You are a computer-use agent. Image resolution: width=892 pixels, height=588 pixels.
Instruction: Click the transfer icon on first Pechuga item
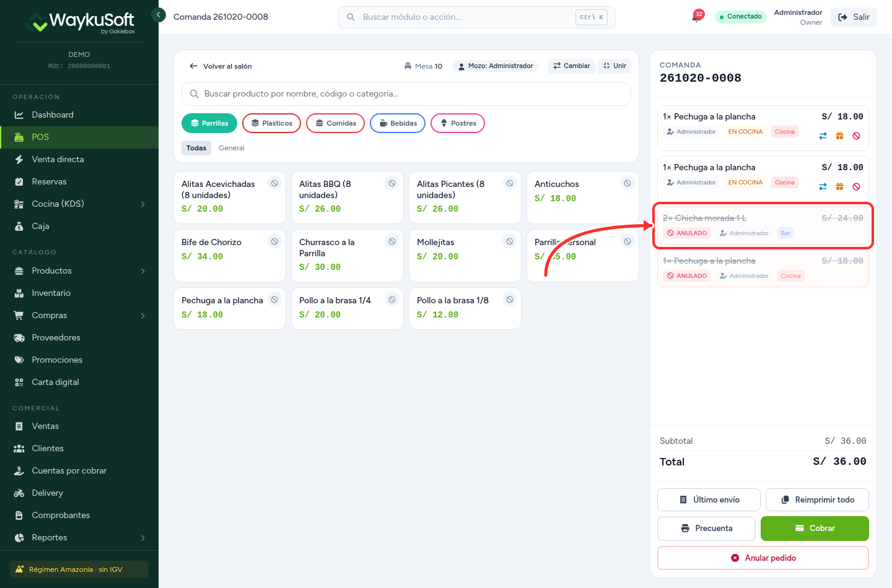tap(823, 136)
